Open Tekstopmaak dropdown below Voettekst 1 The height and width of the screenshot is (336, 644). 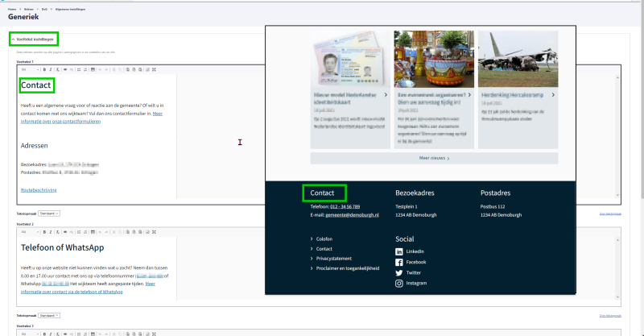[49, 214]
